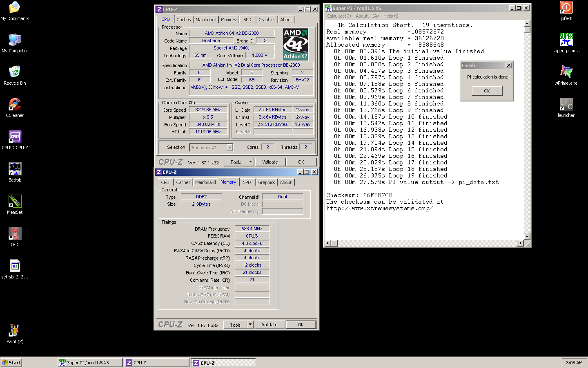Click the upper CPU-Z title bar icon

point(159,9)
